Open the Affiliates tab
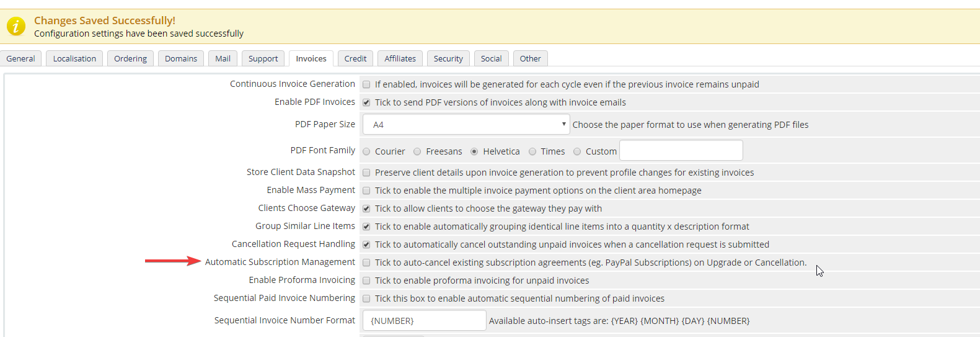Screen dimensions: 980x337 click(400, 58)
